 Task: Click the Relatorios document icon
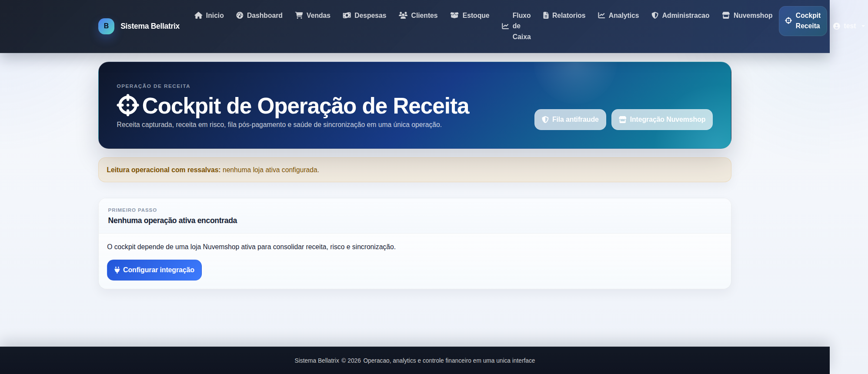(x=546, y=15)
